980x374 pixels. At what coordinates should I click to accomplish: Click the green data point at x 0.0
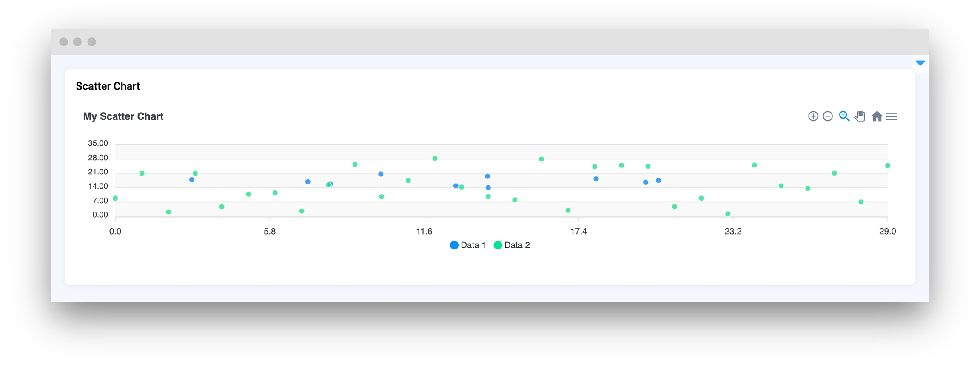click(x=115, y=198)
